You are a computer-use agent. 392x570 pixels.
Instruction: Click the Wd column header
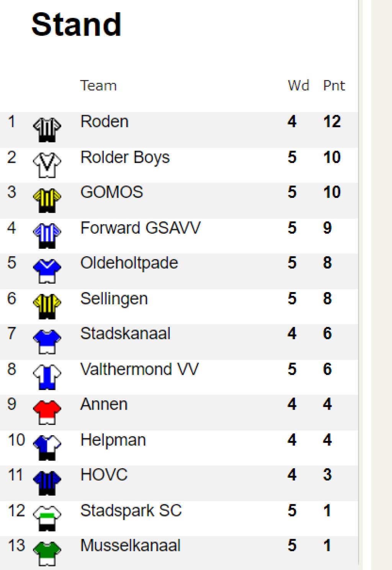(x=299, y=85)
